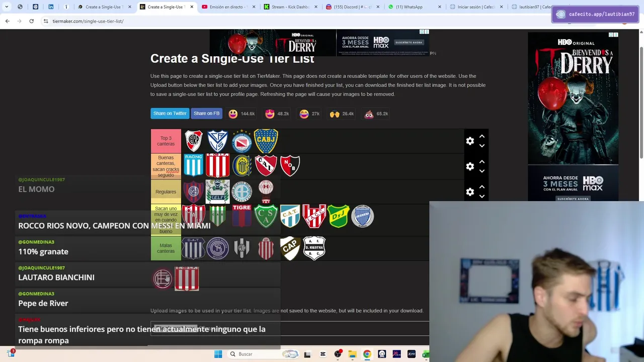644x362 pixels.
Task: Click the poop reaction 65.2k
Action: (376, 114)
